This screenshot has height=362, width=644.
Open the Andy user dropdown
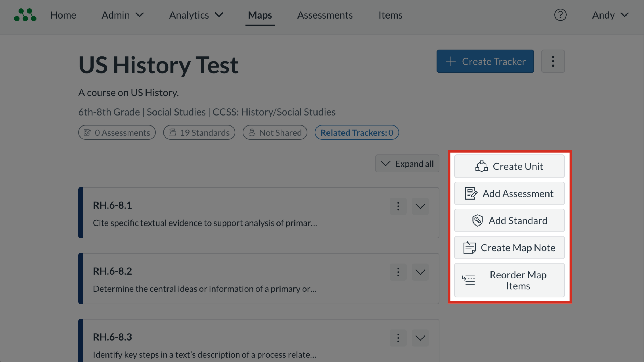(610, 15)
